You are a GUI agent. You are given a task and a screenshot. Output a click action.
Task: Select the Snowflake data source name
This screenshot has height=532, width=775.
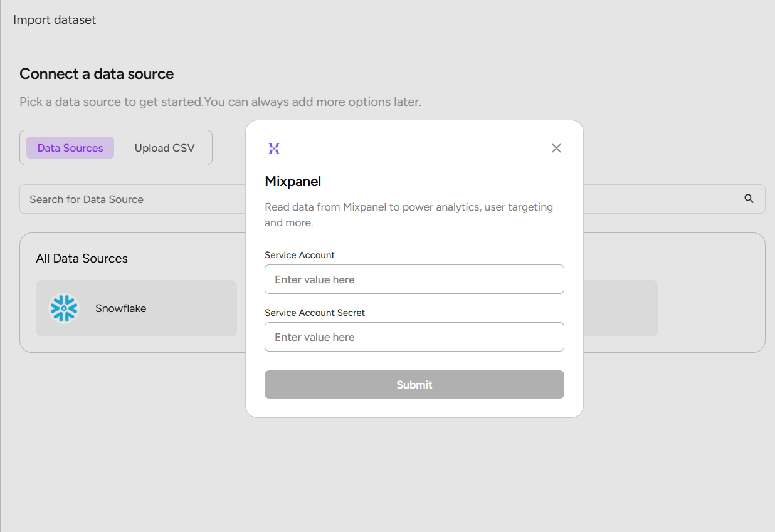tap(120, 308)
